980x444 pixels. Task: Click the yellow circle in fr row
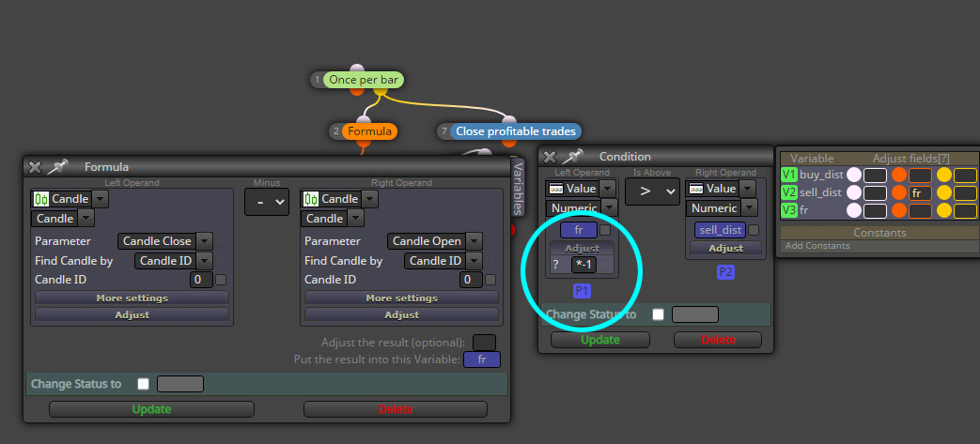coord(943,210)
